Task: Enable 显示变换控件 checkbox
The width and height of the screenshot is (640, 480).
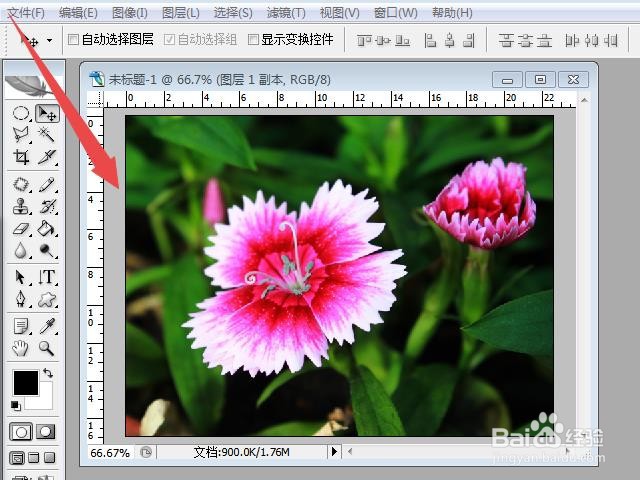Action: click(253, 40)
